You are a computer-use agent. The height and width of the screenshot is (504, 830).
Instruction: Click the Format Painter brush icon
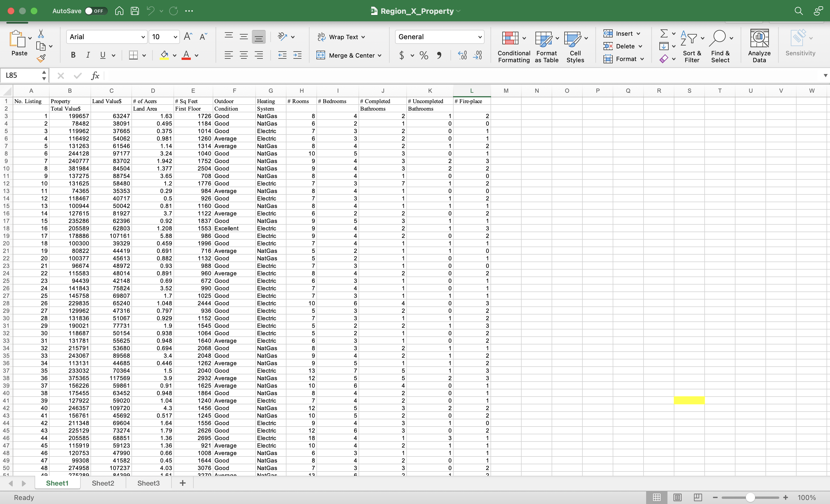41,58
